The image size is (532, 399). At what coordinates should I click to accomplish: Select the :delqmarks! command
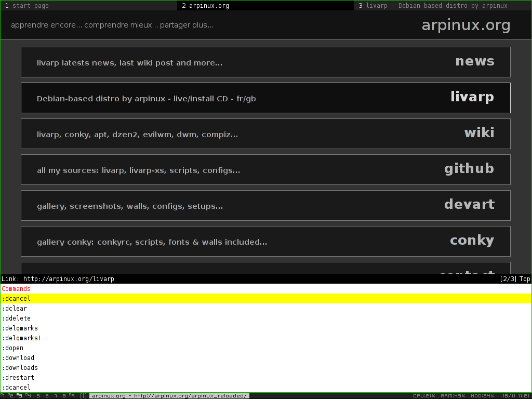tap(266, 338)
